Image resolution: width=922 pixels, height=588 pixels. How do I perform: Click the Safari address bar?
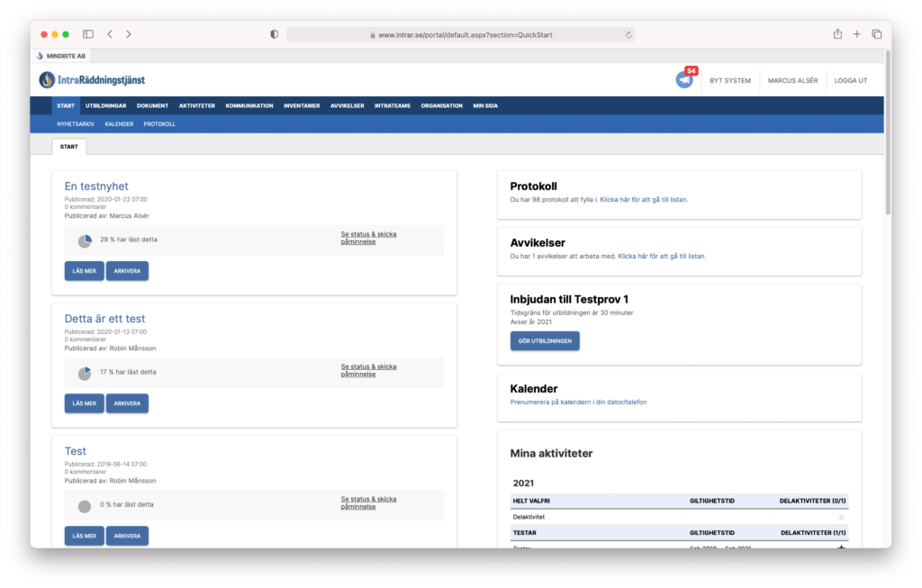(x=459, y=35)
